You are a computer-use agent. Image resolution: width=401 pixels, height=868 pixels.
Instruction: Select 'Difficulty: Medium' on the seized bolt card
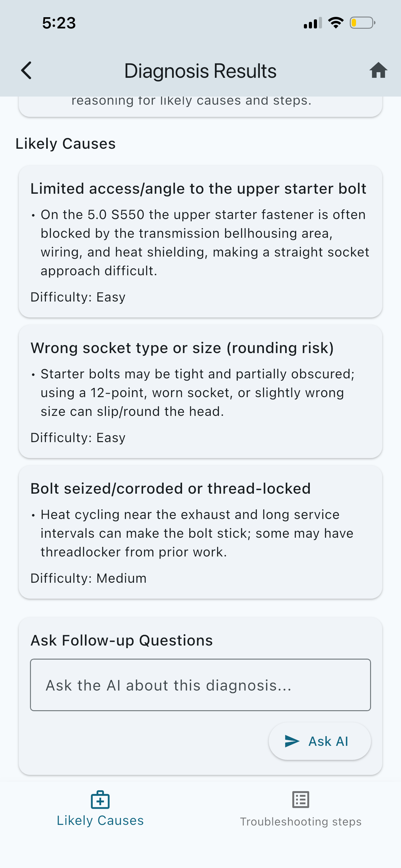(x=88, y=577)
